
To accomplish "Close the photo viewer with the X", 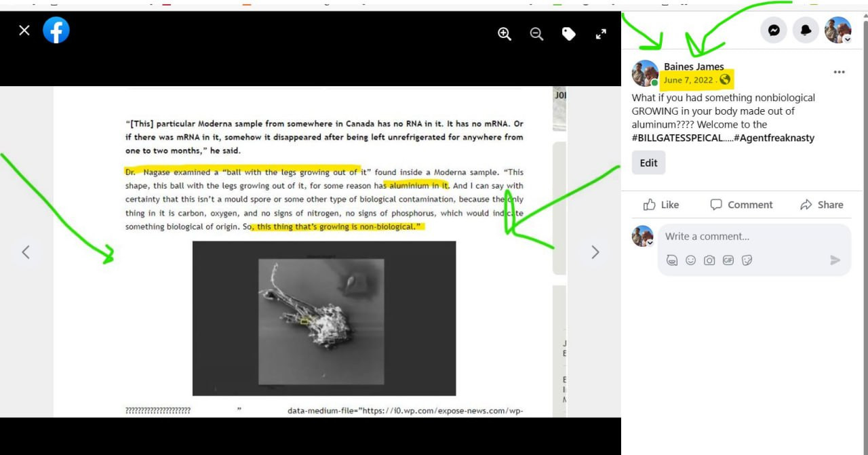I will pyautogui.click(x=24, y=31).
